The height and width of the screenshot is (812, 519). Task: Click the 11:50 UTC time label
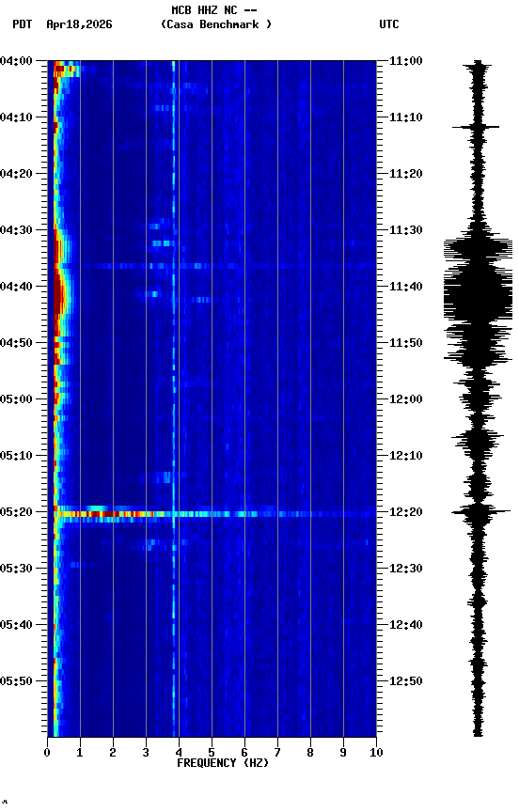(405, 343)
